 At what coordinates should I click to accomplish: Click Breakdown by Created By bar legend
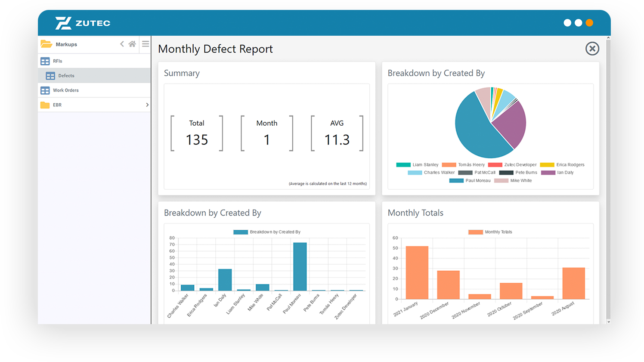[x=267, y=232]
